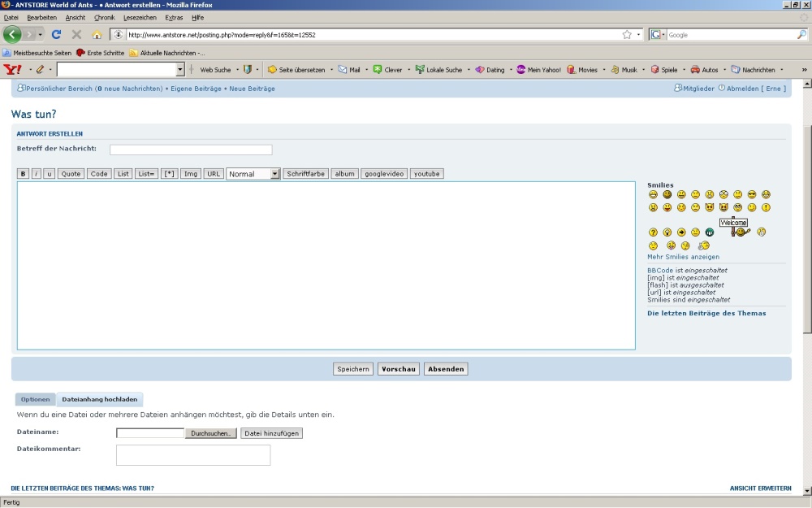Screen dimensions: 812x508
Task: Insert the arrow smiley
Action: point(681,232)
